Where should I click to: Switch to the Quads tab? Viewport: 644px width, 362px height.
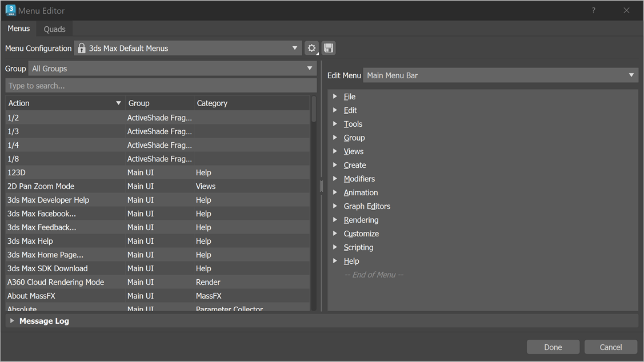(55, 29)
